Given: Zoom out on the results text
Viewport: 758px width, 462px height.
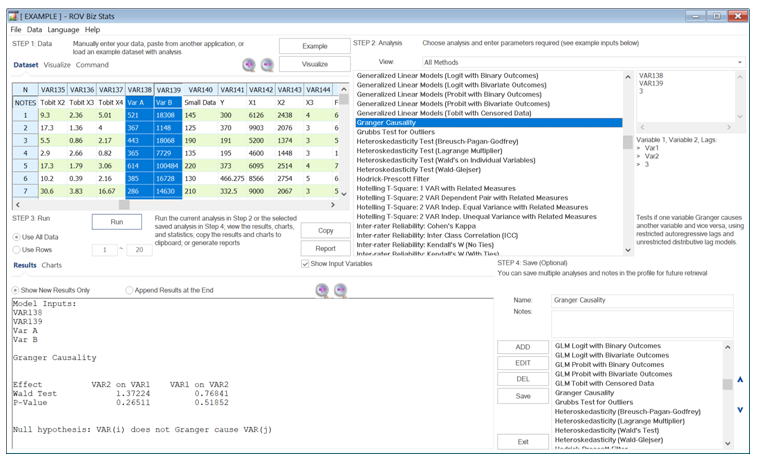Looking at the screenshot, I should (340, 290).
